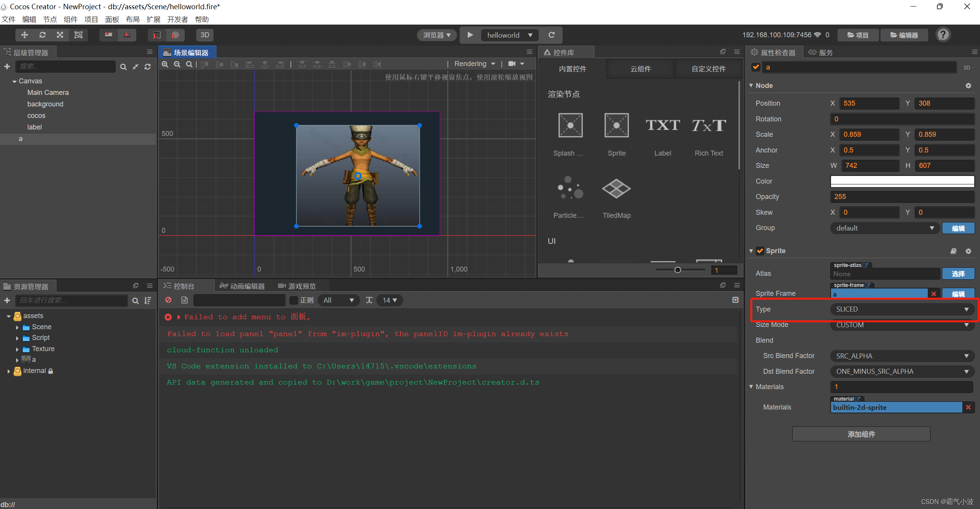Play preview of helloworld scene
Viewport: 980px width, 509px height.
pos(470,35)
